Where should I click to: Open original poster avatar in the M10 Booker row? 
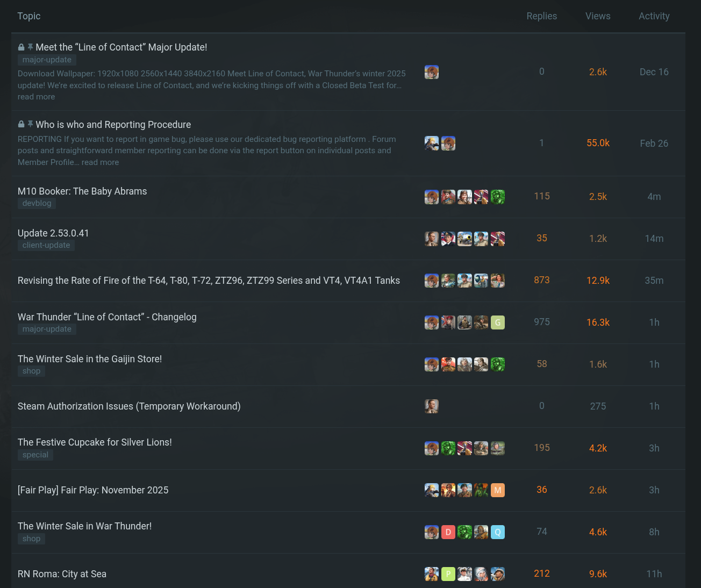click(432, 197)
